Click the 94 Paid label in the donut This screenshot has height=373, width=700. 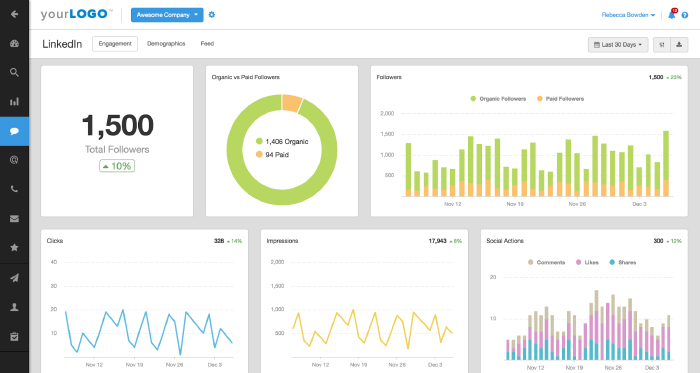coord(277,154)
